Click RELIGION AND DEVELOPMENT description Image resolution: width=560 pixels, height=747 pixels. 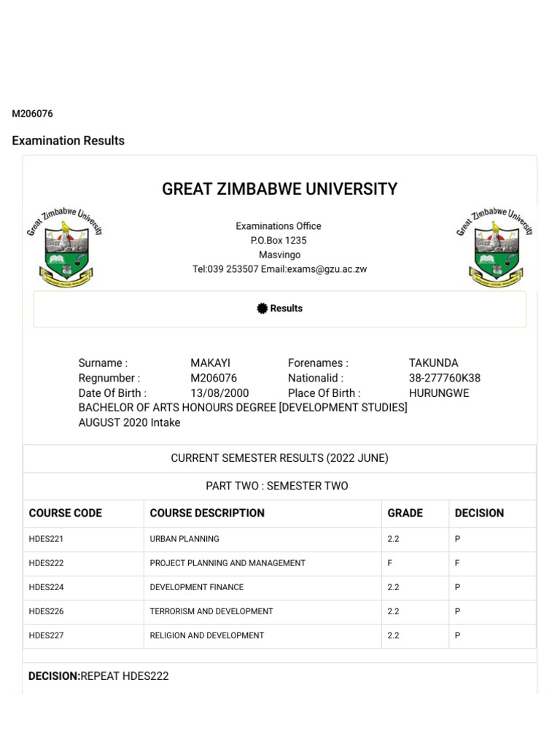[206, 635]
